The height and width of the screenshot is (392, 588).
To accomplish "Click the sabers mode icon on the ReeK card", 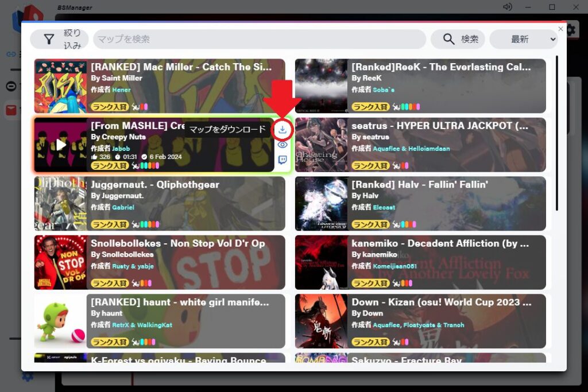I will click(x=396, y=107).
